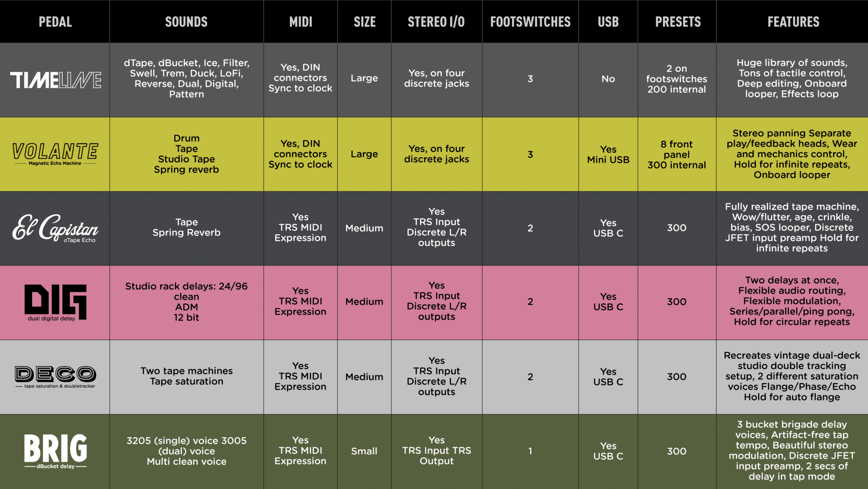Click Volante's "Yes Mini USB" cell
Image resolution: width=868 pixels, height=489 pixels.
point(608,154)
